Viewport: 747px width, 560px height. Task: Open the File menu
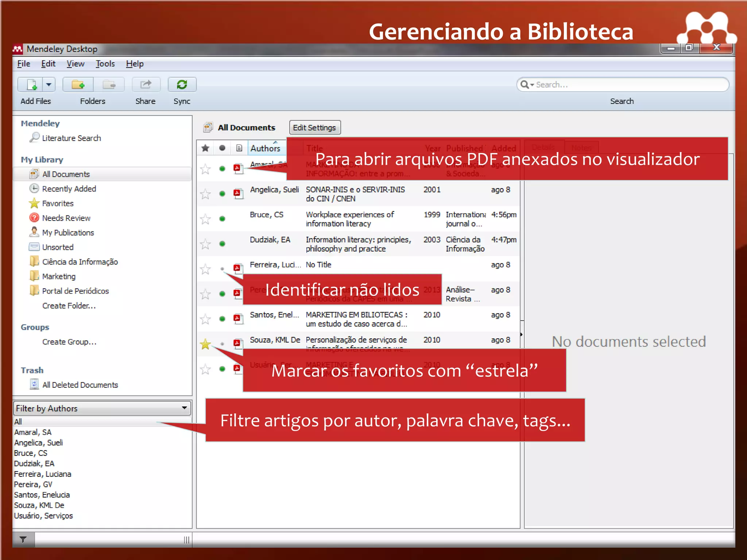click(x=24, y=64)
